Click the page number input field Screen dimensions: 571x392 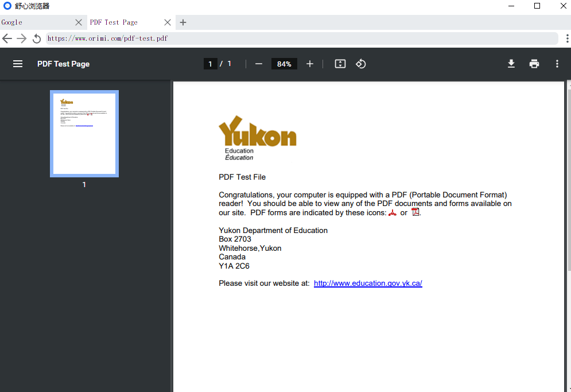[211, 64]
